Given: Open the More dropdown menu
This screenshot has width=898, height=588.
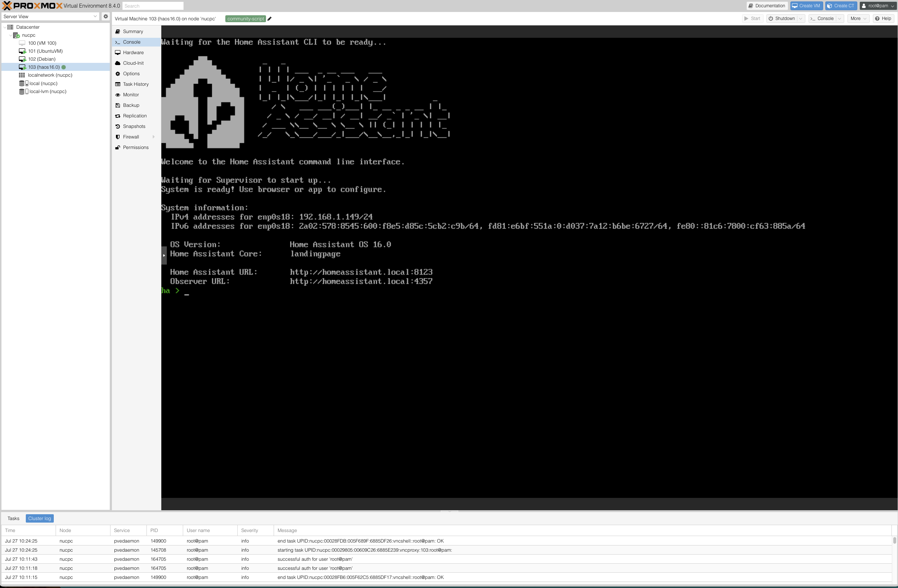Looking at the screenshot, I should coord(858,19).
